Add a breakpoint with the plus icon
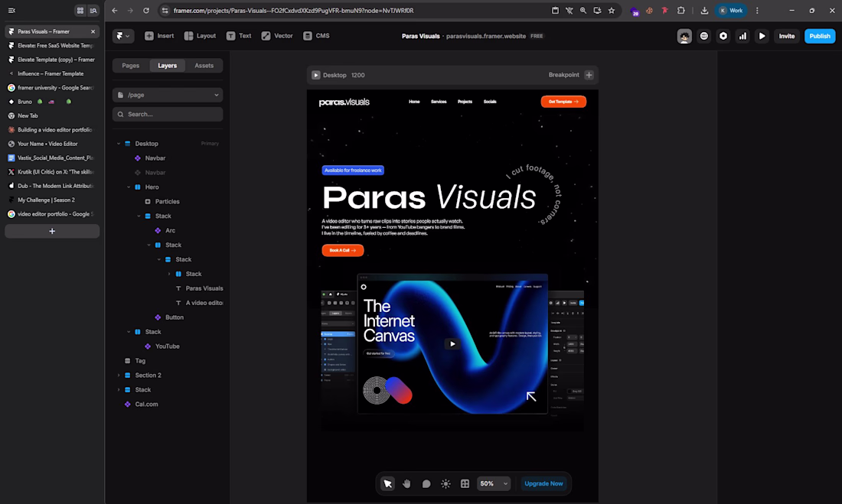This screenshot has height=504, width=842. point(589,75)
